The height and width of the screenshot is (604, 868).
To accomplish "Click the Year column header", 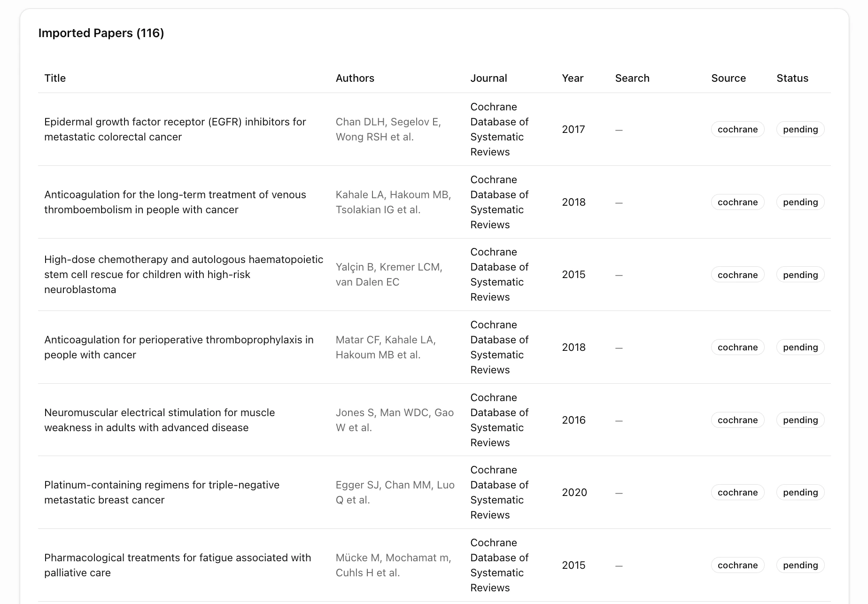I will point(573,78).
